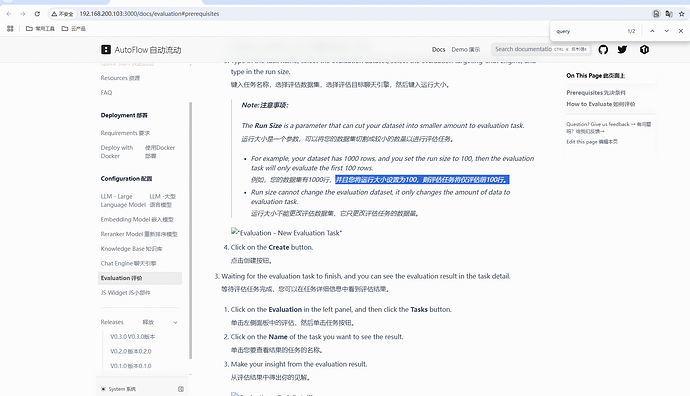Open Embedding Model page

tap(137, 219)
